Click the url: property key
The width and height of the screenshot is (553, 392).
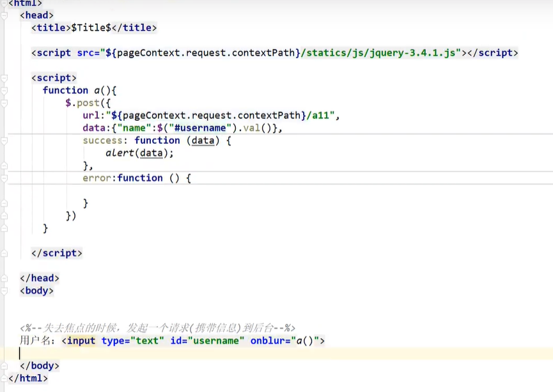[94, 115]
